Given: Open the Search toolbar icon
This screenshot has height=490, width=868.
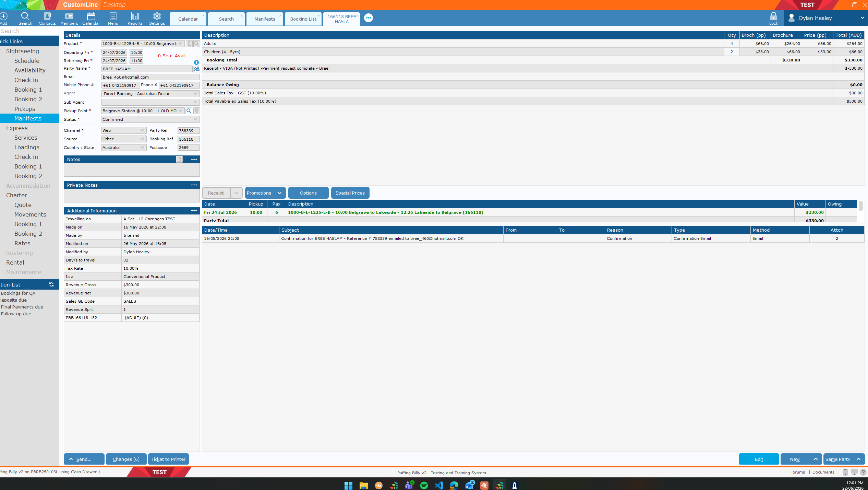Looking at the screenshot, I should click(25, 19).
